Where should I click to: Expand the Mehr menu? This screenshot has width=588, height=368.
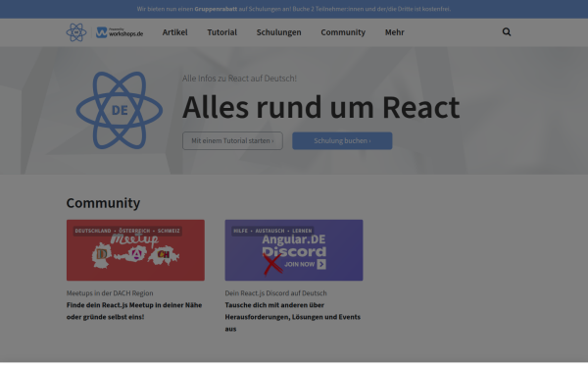[395, 32]
